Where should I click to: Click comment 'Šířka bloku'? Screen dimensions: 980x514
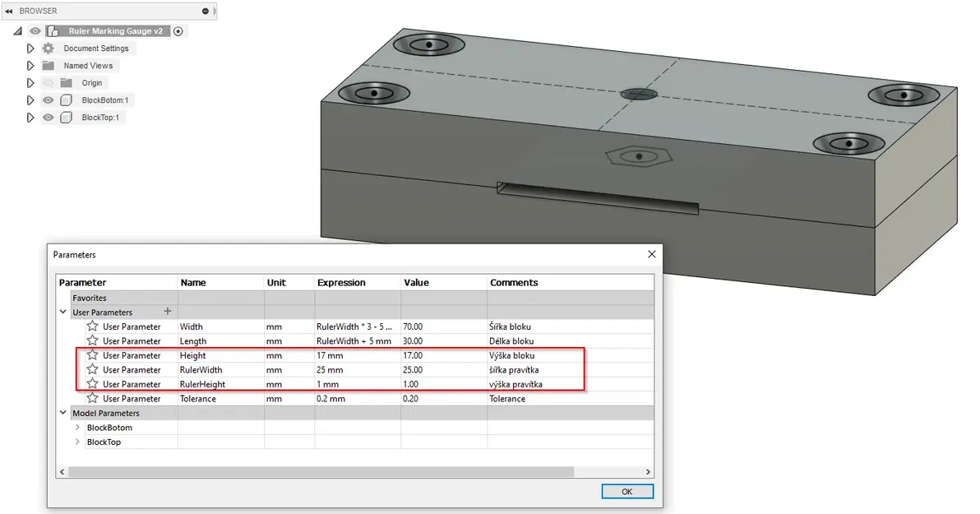coord(510,326)
